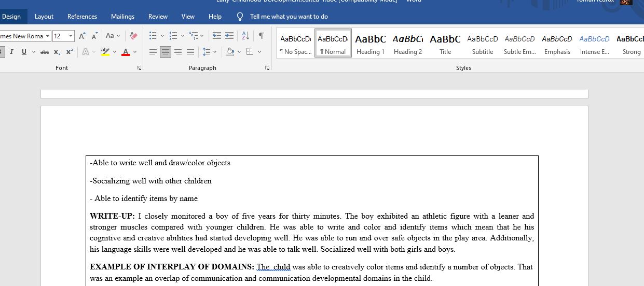Screen dimensions: 644x286
Task: Switch to the Review tab
Action: click(158, 17)
